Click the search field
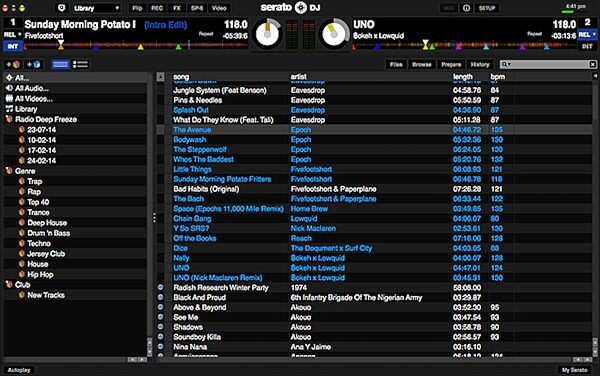The width and height of the screenshot is (600, 376). pos(549,64)
